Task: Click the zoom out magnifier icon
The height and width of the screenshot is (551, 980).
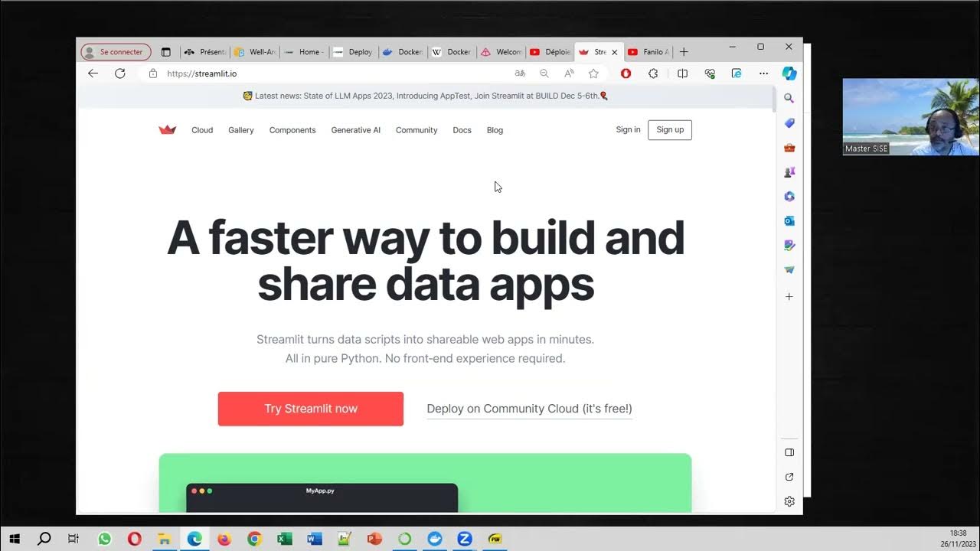Action: 544,73
